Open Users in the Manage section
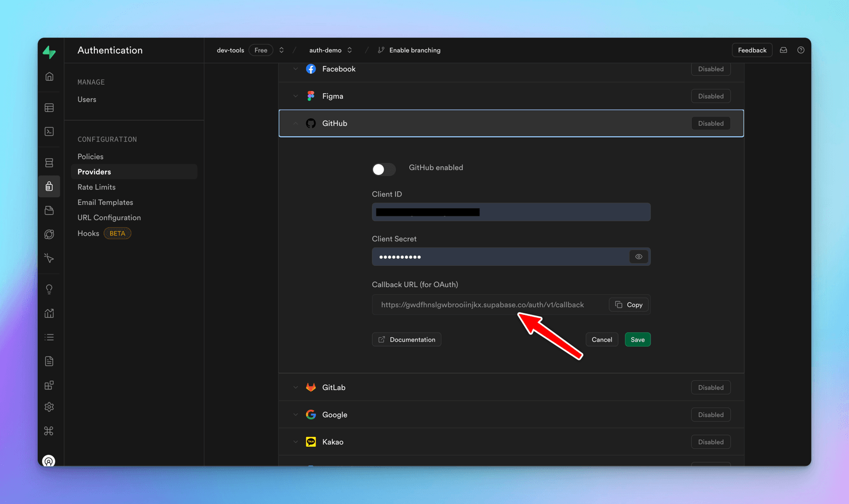 87,99
